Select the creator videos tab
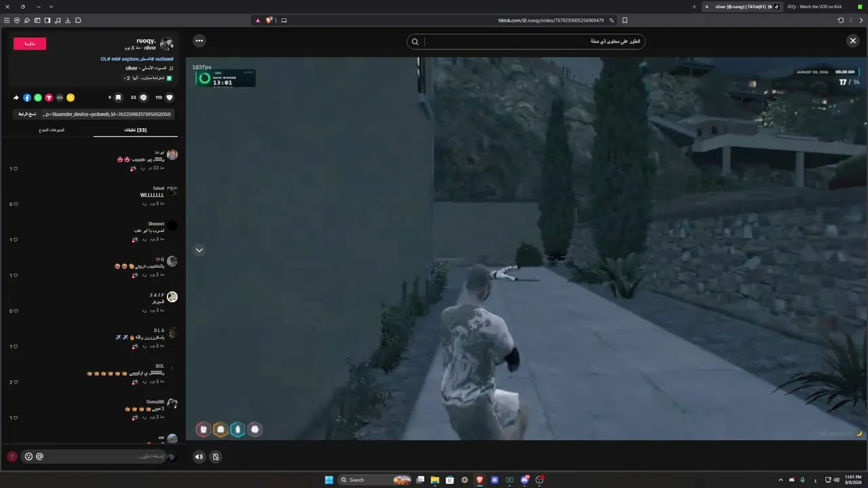The height and width of the screenshot is (488, 868). point(52,129)
